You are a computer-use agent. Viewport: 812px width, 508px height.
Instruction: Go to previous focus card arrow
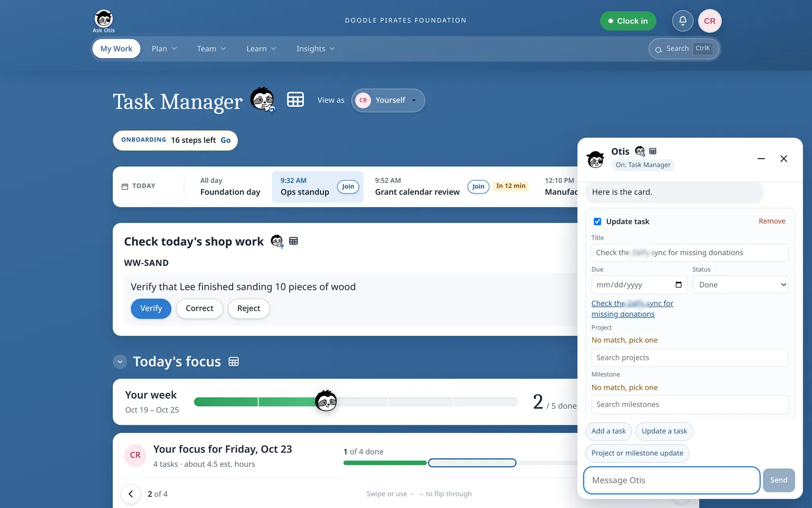tap(131, 494)
